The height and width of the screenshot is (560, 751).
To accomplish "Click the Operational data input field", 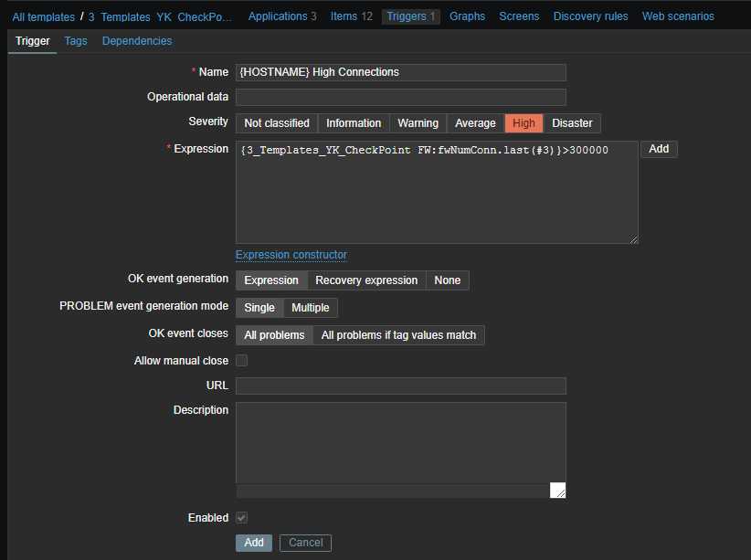I will [400, 97].
